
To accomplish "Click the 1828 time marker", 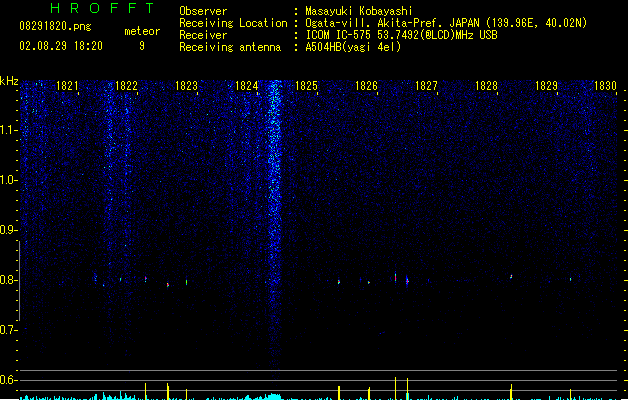I will (x=486, y=86).
